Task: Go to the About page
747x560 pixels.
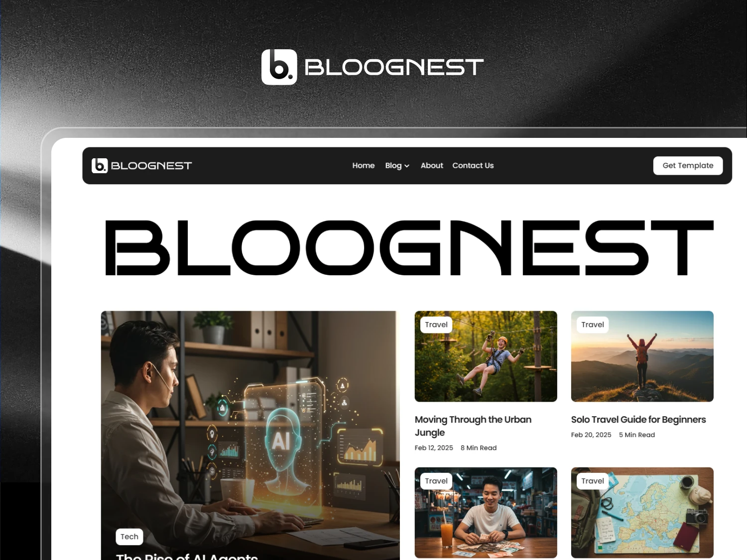Action: [432, 165]
